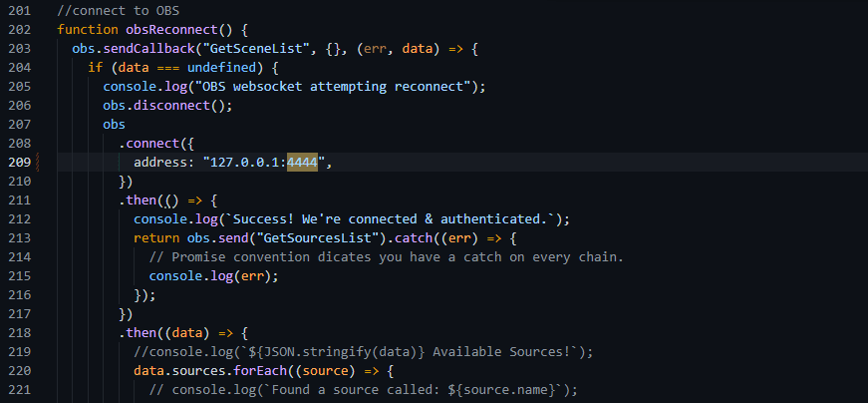
Task: Click the address property key
Action: (163, 163)
